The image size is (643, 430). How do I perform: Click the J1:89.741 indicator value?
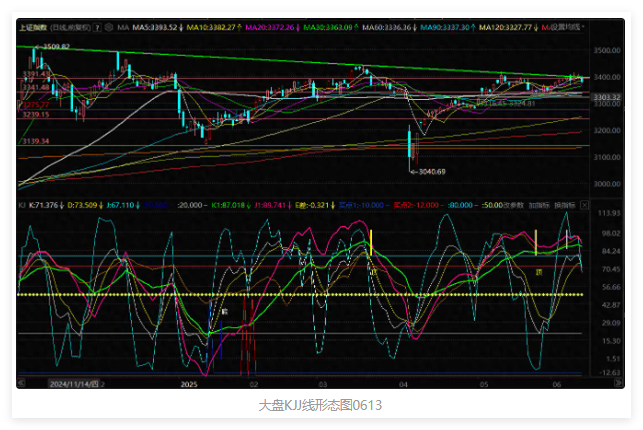[270, 205]
